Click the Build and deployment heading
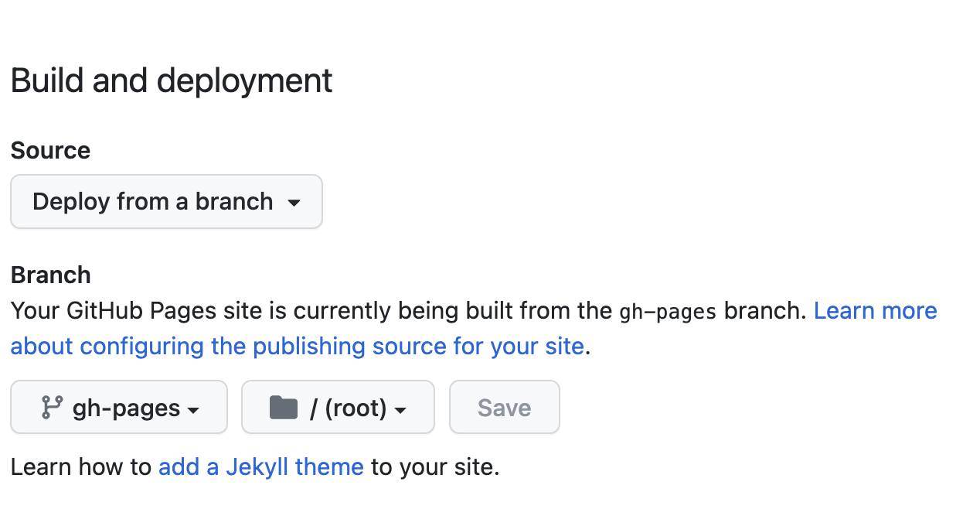Image resolution: width=980 pixels, height=509 pixels. pyautogui.click(x=172, y=81)
